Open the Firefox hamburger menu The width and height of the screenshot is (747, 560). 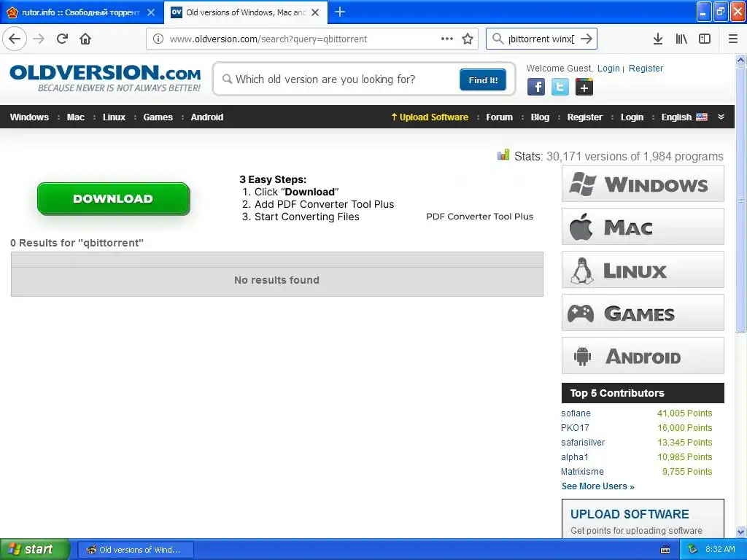click(732, 39)
